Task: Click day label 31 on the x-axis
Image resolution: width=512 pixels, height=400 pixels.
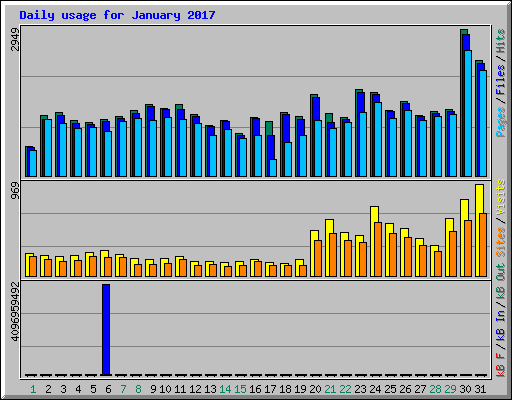Action: (480, 389)
